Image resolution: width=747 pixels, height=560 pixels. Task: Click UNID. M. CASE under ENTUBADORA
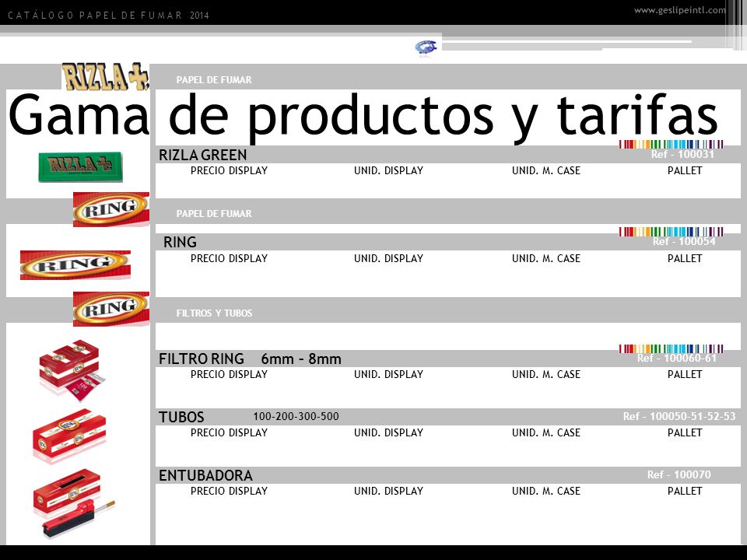click(x=546, y=491)
